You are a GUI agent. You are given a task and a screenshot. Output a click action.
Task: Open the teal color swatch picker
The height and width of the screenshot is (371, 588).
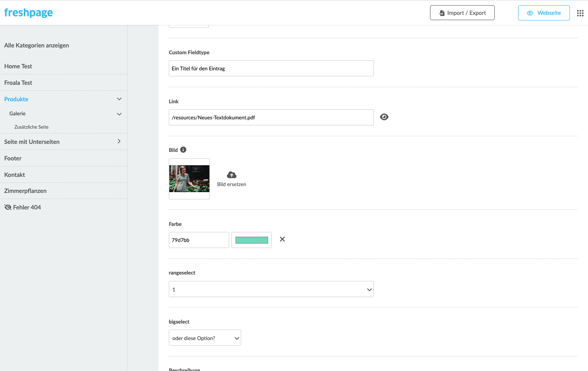click(x=252, y=240)
